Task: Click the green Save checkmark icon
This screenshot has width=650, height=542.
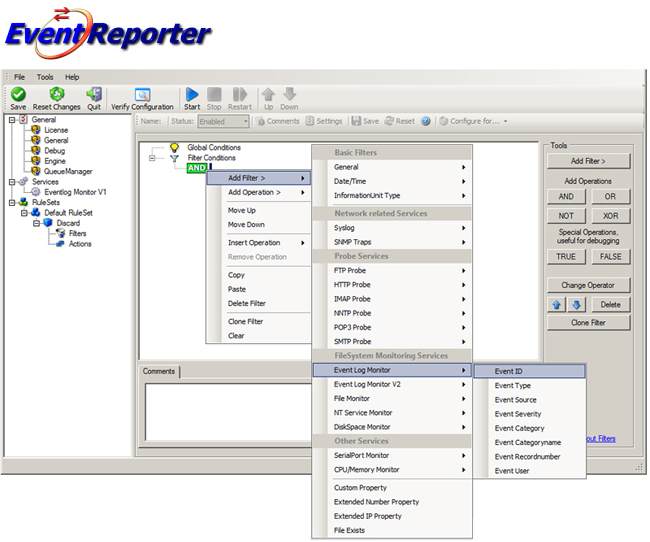Action: (x=18, y=94)
